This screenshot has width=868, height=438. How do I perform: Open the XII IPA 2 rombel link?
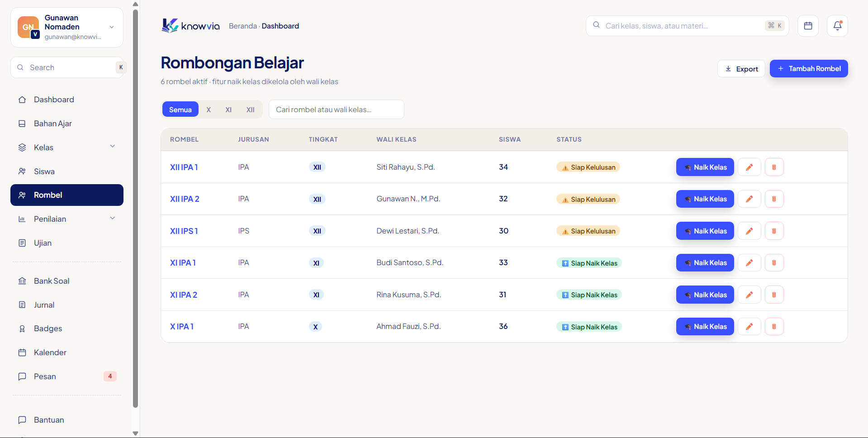coord(185,199)
